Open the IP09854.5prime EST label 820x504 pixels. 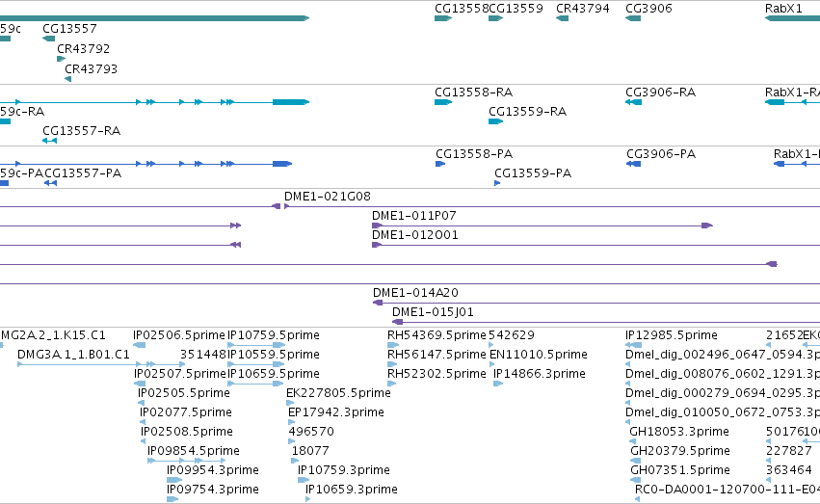194,451
